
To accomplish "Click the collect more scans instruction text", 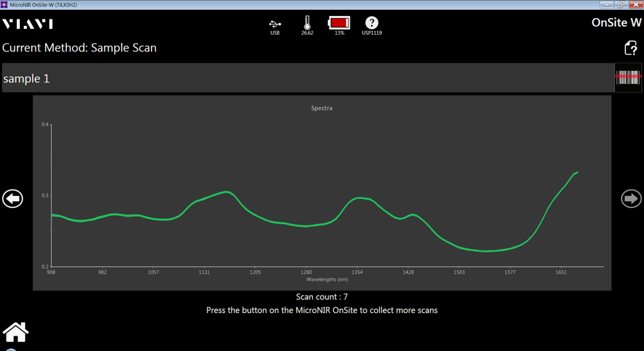I will tap(321, 310).
